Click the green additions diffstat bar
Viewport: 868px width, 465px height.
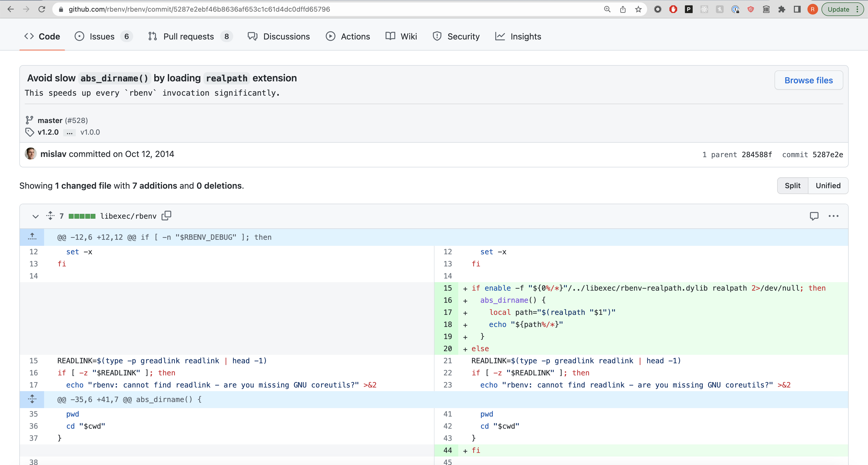(x=82, y=216)
